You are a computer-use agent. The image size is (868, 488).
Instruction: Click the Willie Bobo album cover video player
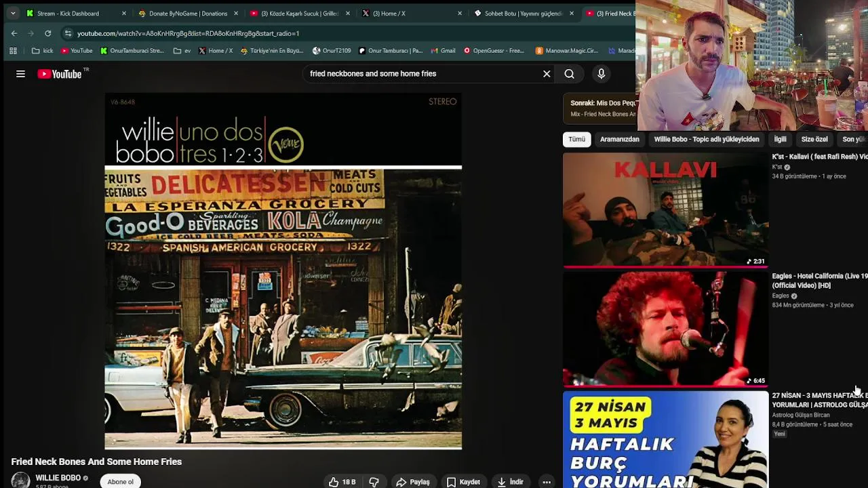pyautogui.click(x=283, y=271)
